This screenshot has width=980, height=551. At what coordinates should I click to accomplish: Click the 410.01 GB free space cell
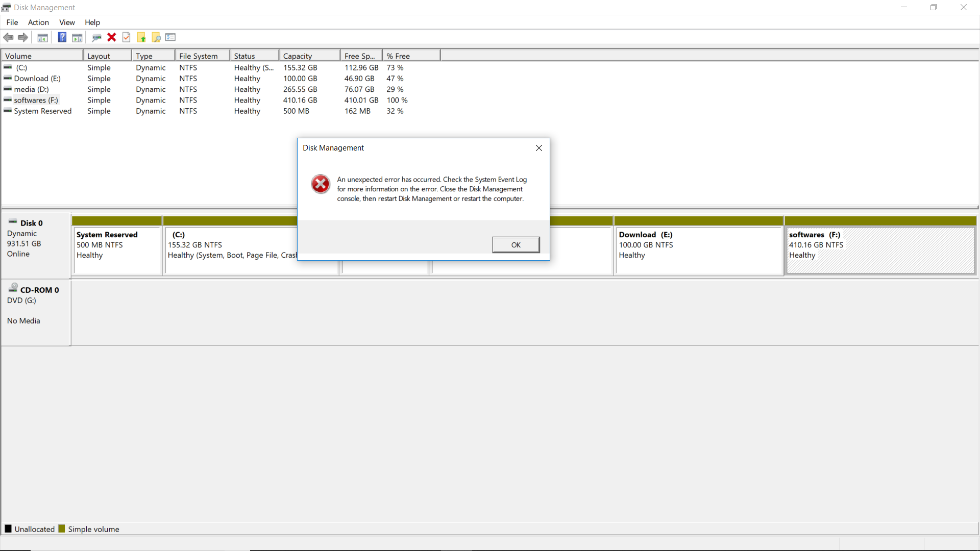[x=361, y=100]
